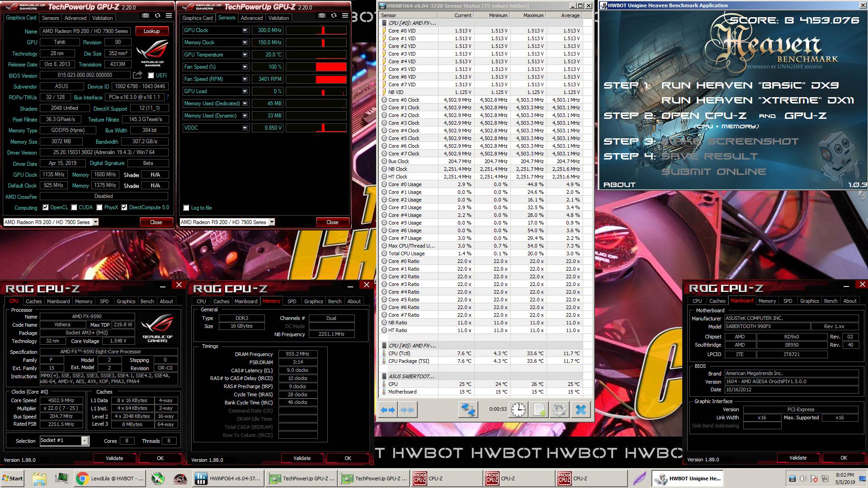Click the circuit board monitor icon in taskbar

click(61, 478)
